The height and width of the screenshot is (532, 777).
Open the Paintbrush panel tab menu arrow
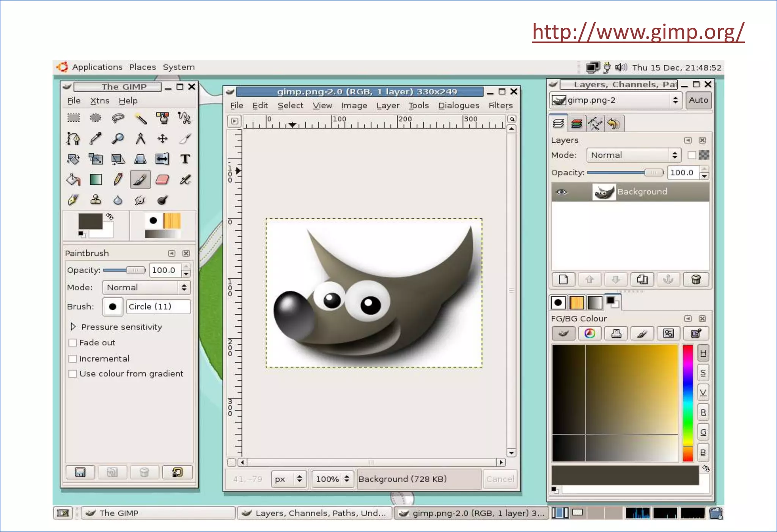point(172,253)
